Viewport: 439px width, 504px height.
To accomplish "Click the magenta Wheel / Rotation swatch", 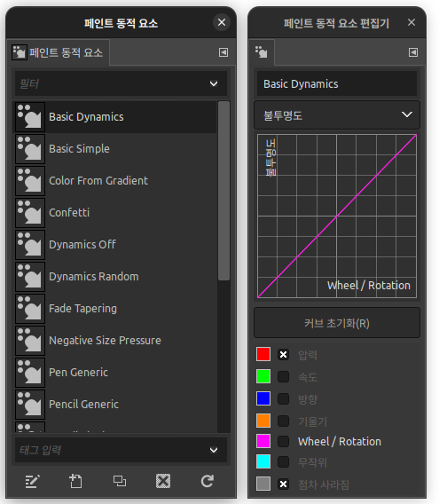I will (x=263, y=441).
